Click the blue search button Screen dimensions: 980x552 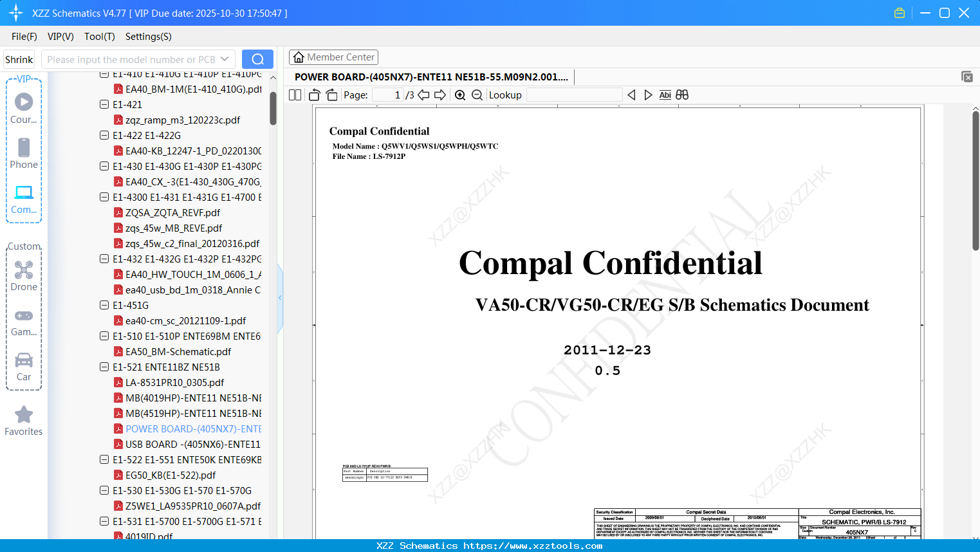(257, 59)
